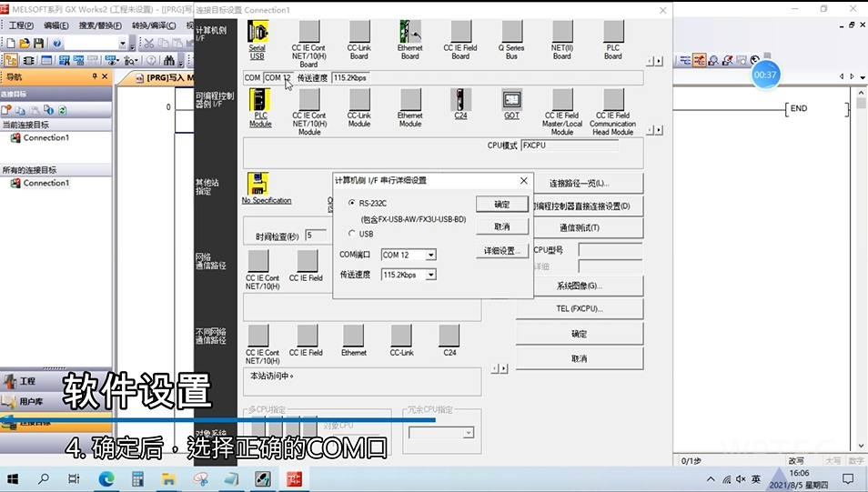Select CC IE Cont NET/10(H) Board icon
Image resolution: width=868 pixels, height=492 pixels.
308,32
